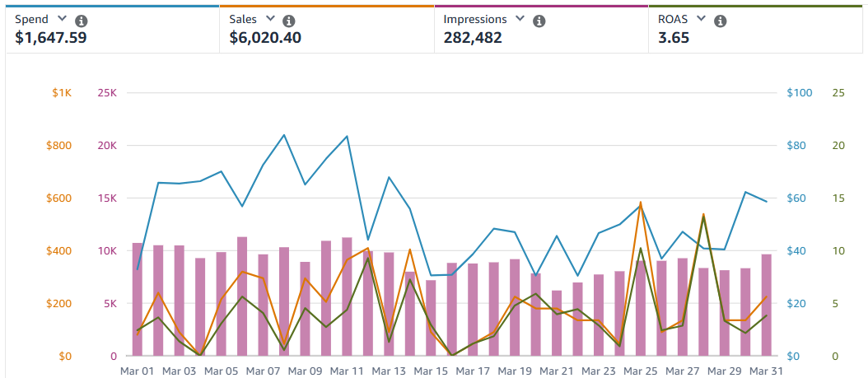
Task: Select the Sales card value $6,020.40
Action: (265, 37)
